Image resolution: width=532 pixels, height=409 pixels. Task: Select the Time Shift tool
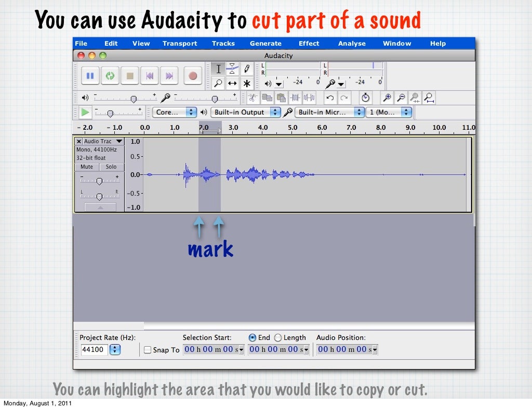tap(232, 83)
